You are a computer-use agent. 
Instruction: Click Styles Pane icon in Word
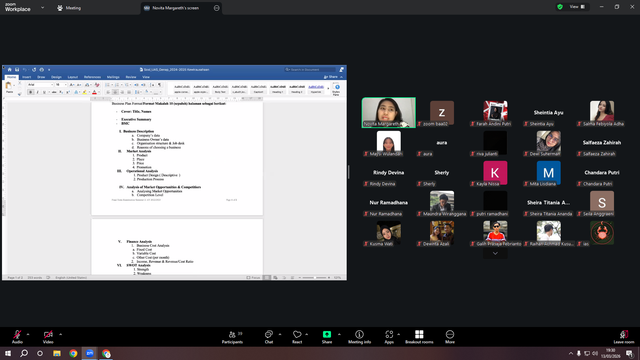[337, 89]
